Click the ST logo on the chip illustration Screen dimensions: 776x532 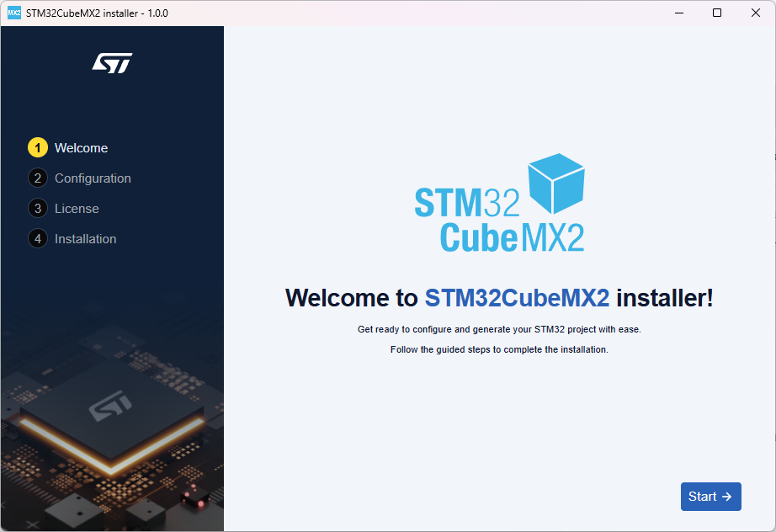tap(110, 407)
